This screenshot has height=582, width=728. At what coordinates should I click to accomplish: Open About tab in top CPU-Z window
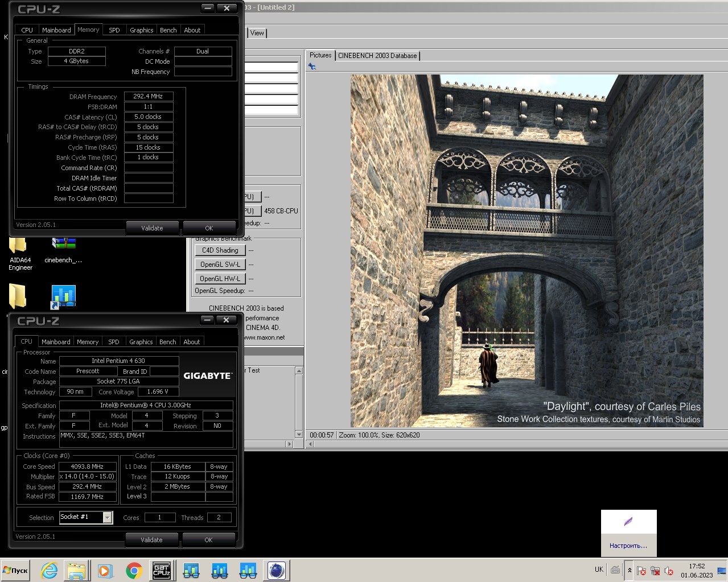[x=192, y=30]
